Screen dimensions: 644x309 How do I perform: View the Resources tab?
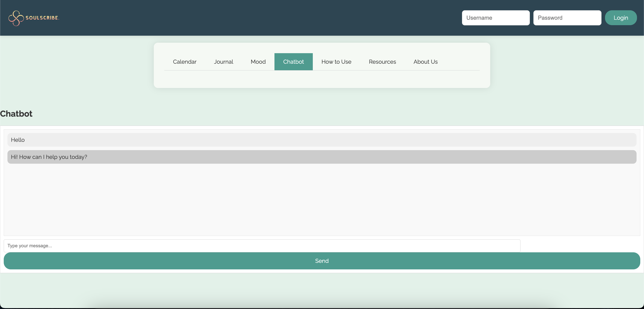[382, 62]
